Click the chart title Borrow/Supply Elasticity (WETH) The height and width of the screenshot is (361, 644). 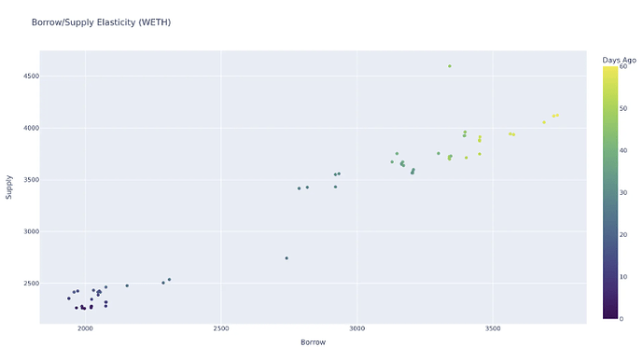tap(101, 22)
